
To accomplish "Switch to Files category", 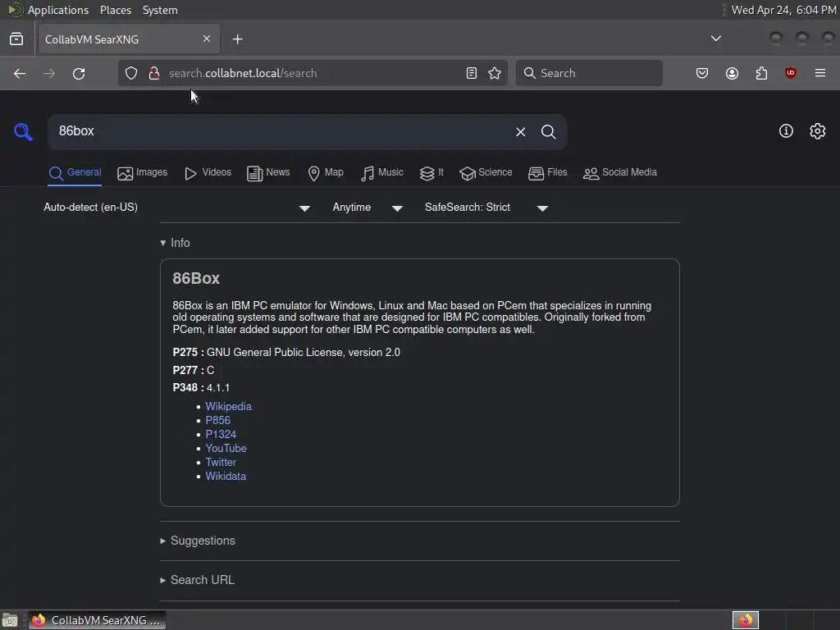I will pyautogui.click(x=547, y=172).
